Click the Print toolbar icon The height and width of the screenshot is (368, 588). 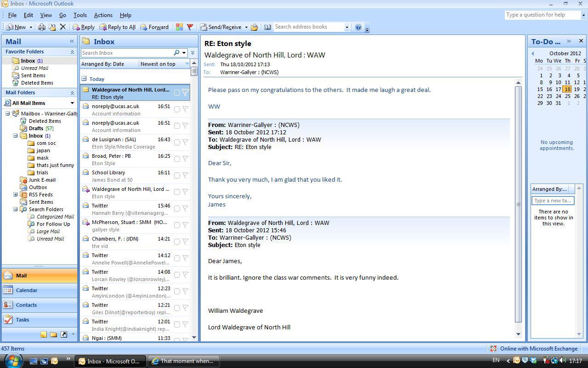click(42, 27)
